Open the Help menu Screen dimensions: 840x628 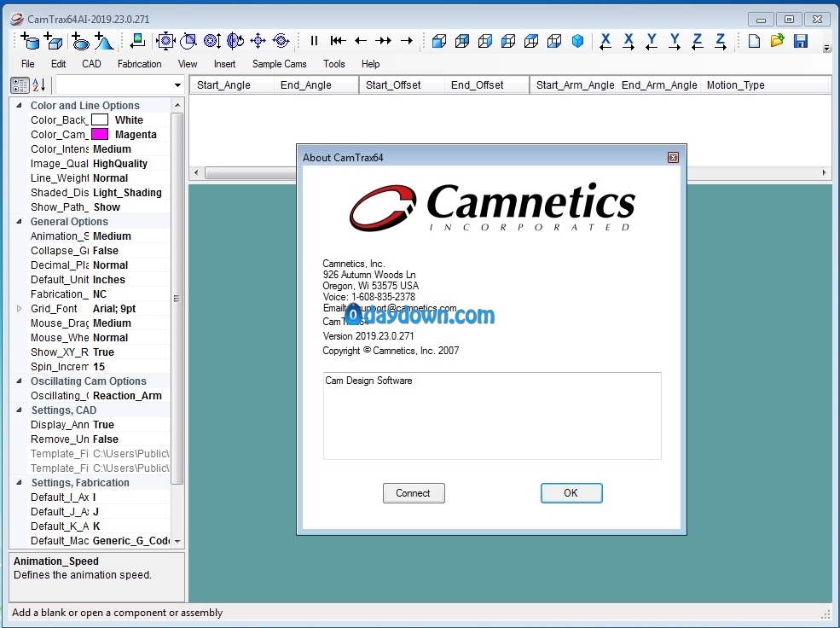tap(370, 64)
